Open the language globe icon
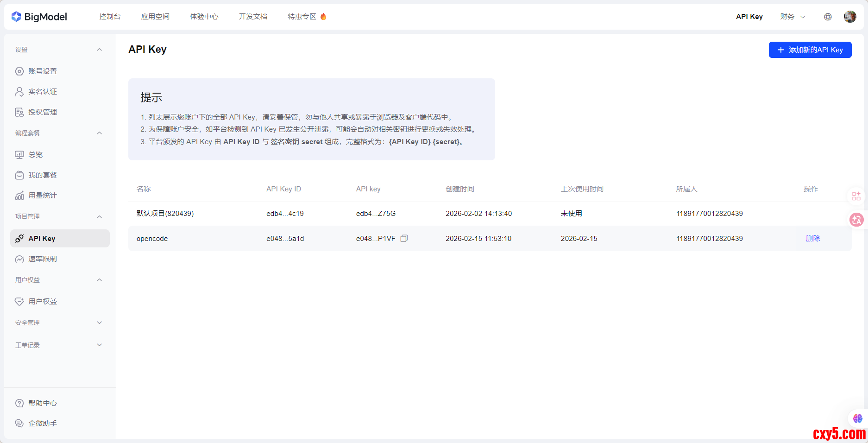 pyautogui.click(x=828, y=17)
